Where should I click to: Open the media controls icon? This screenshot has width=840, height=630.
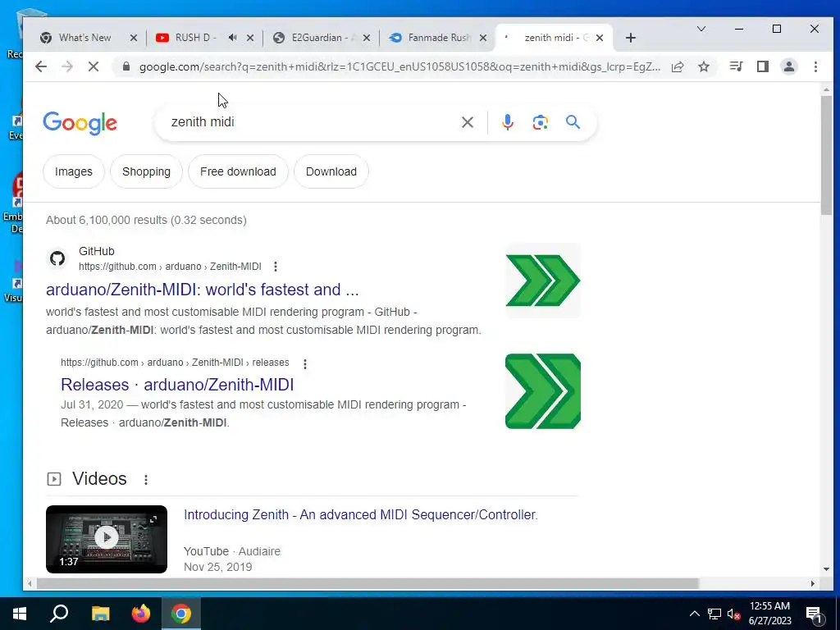736,66
